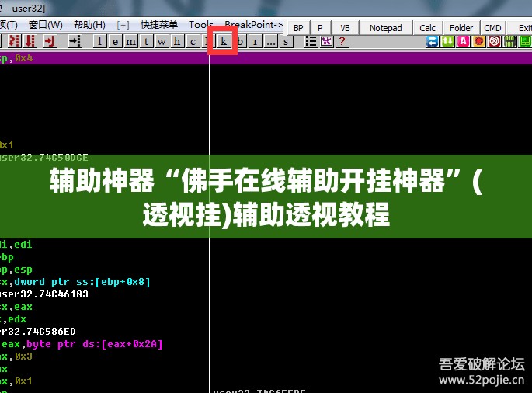Open Handles window (h button)
The width and height of the screenshot is (532, 393).
(177, 41)
